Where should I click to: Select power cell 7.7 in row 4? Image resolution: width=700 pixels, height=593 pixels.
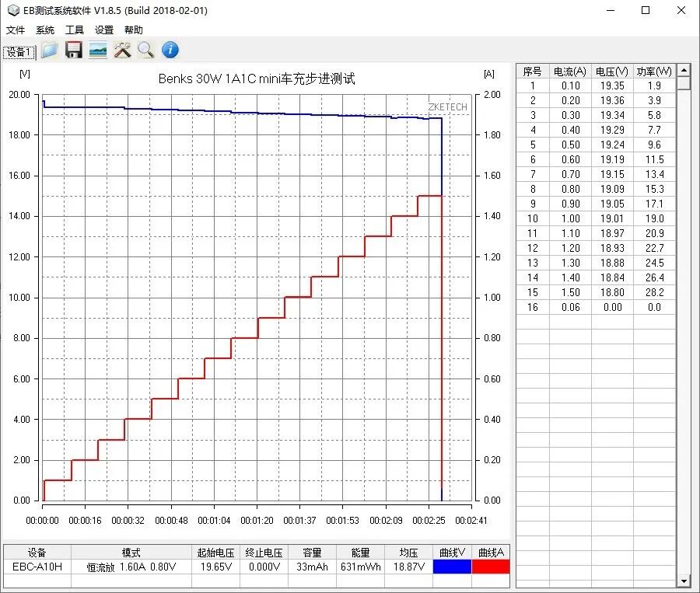(654, 130)
